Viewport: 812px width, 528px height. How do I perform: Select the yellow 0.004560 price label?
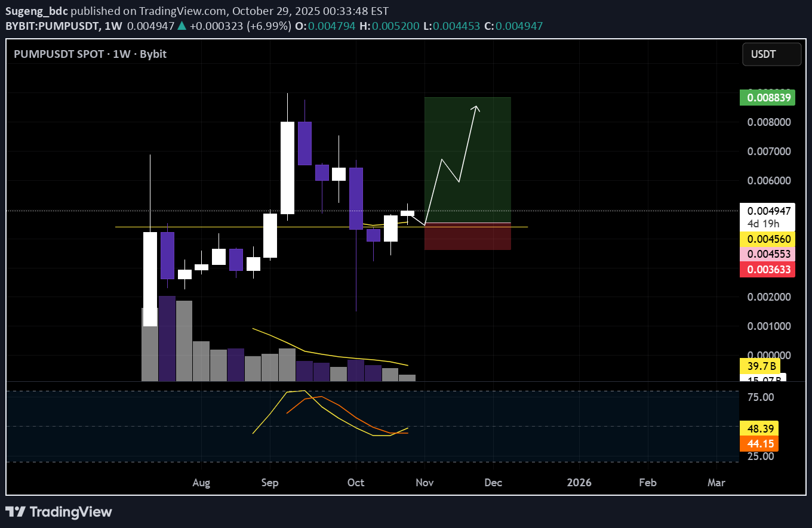[x=767, y=239]
